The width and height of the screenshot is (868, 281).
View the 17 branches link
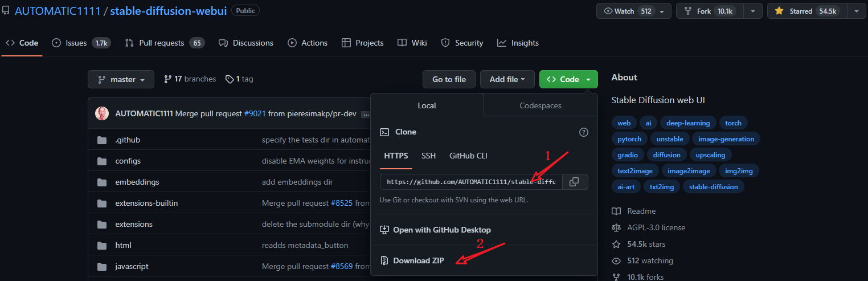tap(190, 79)
